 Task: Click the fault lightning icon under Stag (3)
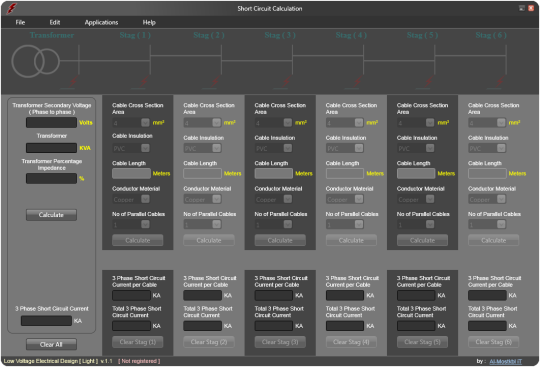287,82
